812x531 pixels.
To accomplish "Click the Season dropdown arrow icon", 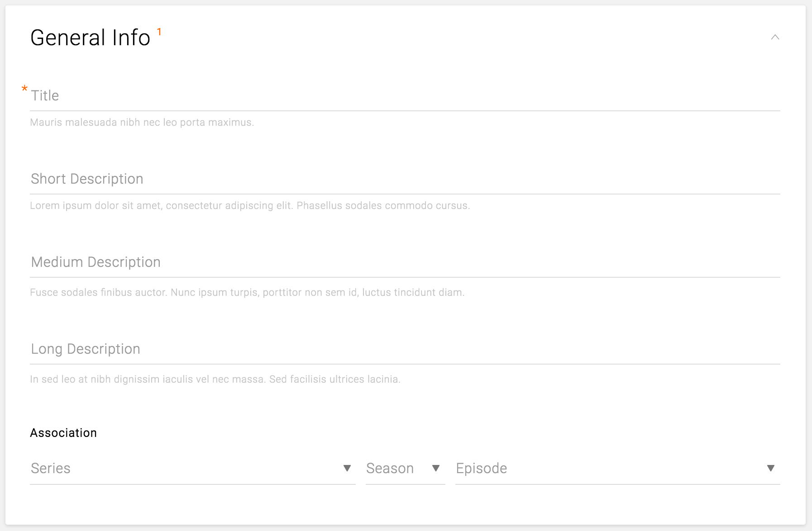I will (x=436, y=468).
